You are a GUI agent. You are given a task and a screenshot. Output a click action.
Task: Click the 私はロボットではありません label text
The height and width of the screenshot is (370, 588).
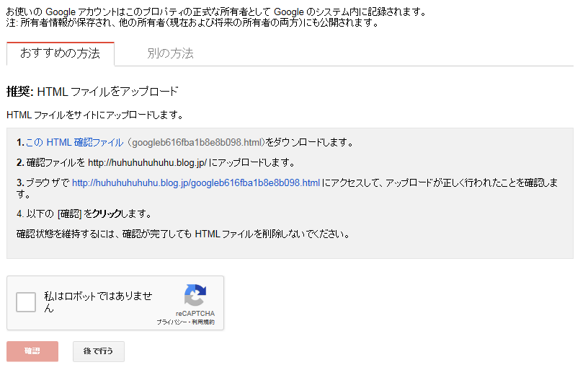[x=98, y=301]
